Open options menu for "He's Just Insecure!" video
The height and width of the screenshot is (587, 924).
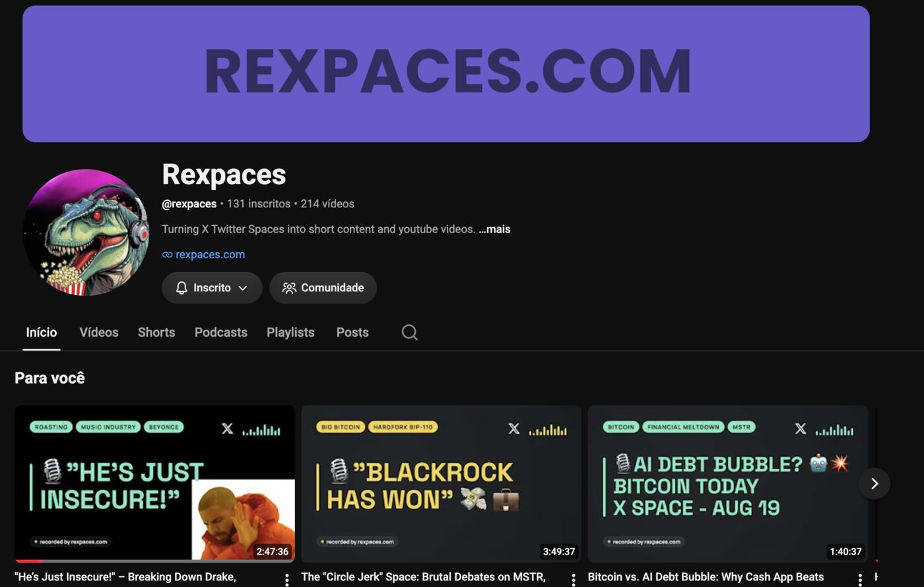click(x=286, y=580)
